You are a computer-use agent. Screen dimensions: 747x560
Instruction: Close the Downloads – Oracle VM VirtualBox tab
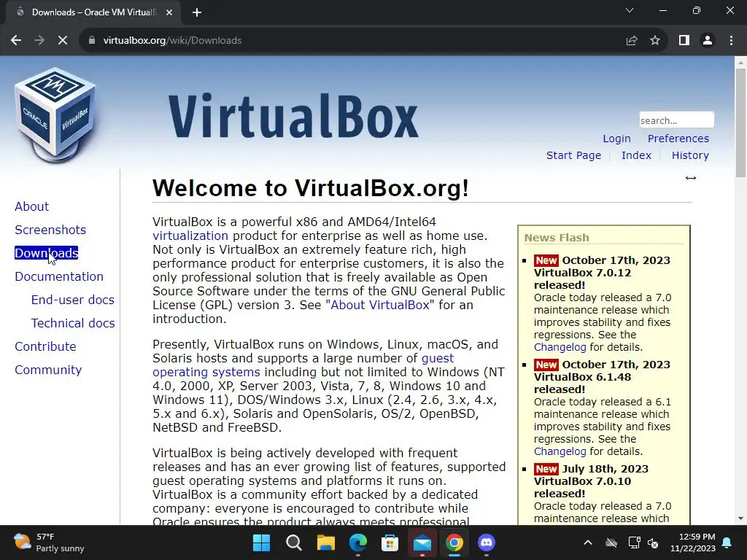click(169, 12)
